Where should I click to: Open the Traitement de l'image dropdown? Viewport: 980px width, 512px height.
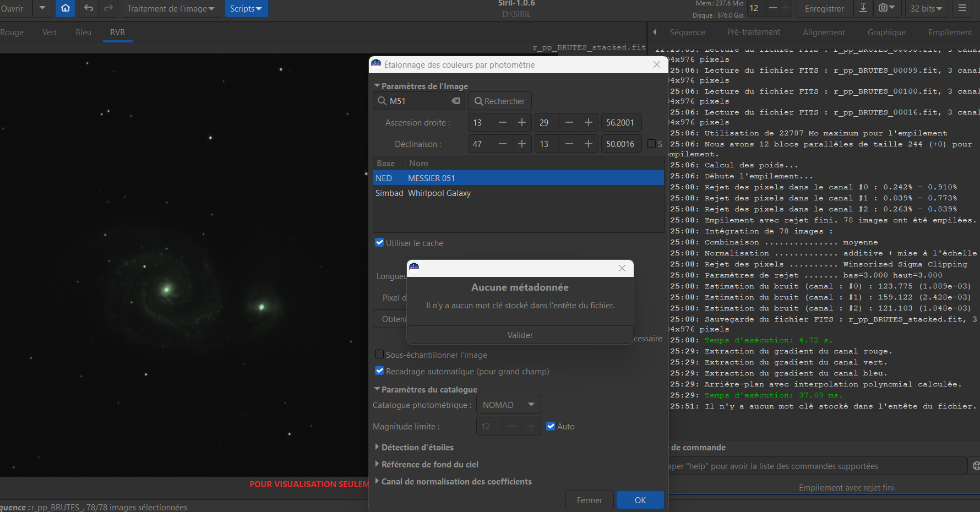(x=171, y=8)
